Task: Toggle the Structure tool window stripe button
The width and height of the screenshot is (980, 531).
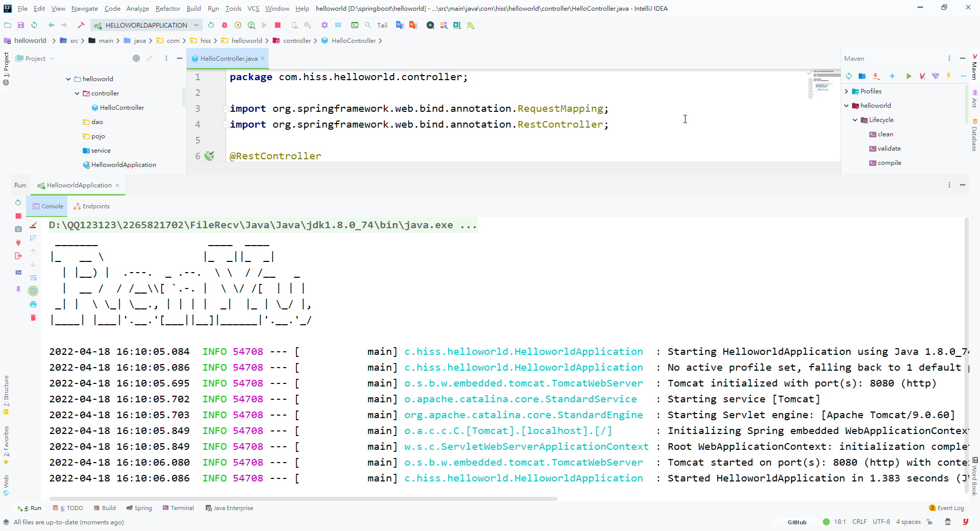Action: (6, 395)
